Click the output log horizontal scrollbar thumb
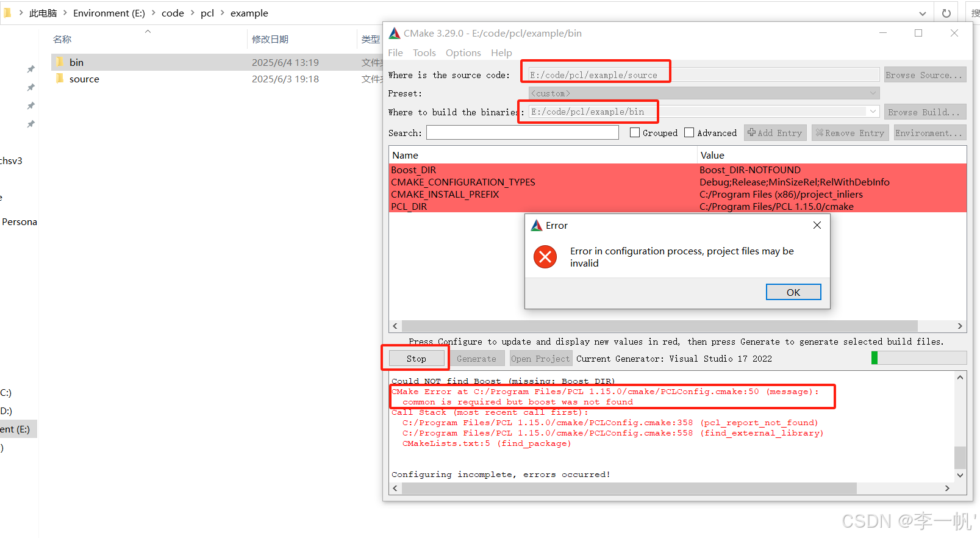This screenshot has width=980, height=538. pyautogui.click(x=629, y=489)
